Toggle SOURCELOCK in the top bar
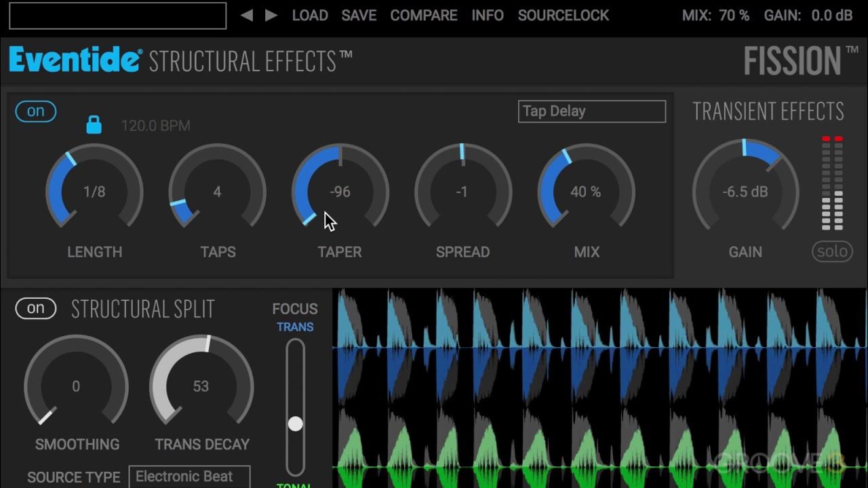 564,15
